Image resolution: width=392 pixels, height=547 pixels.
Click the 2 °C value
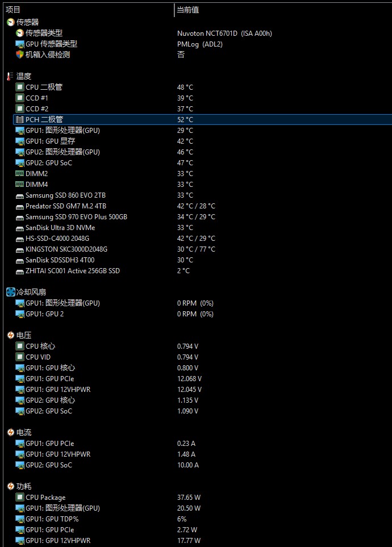coord(184,271)
